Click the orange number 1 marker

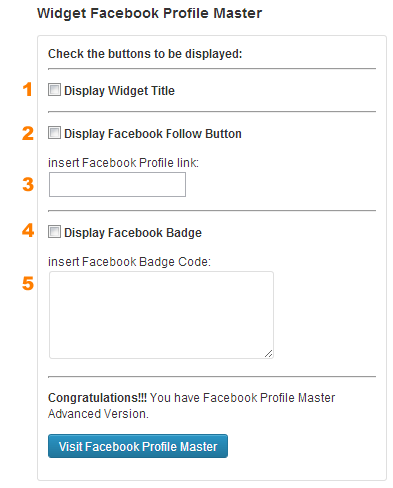[27, 89]
